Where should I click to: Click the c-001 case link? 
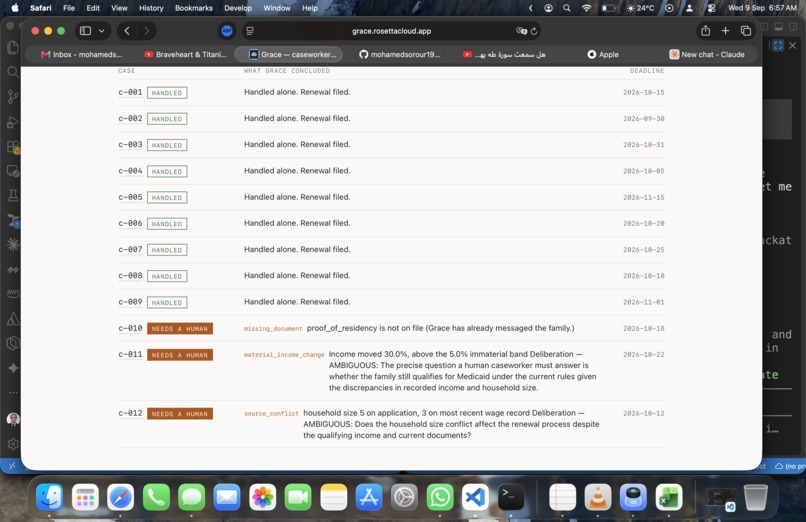(130, 92)
